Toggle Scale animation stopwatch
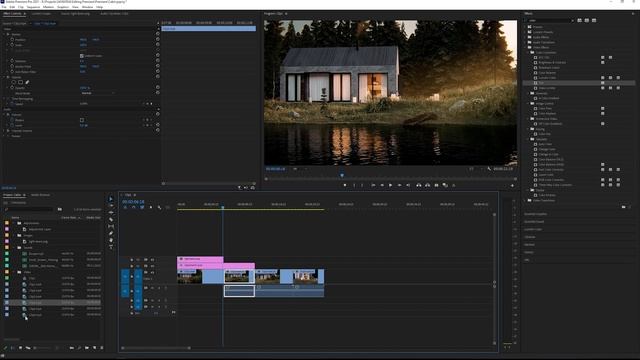Screen dimensions: 640x360 pos(12,45)
